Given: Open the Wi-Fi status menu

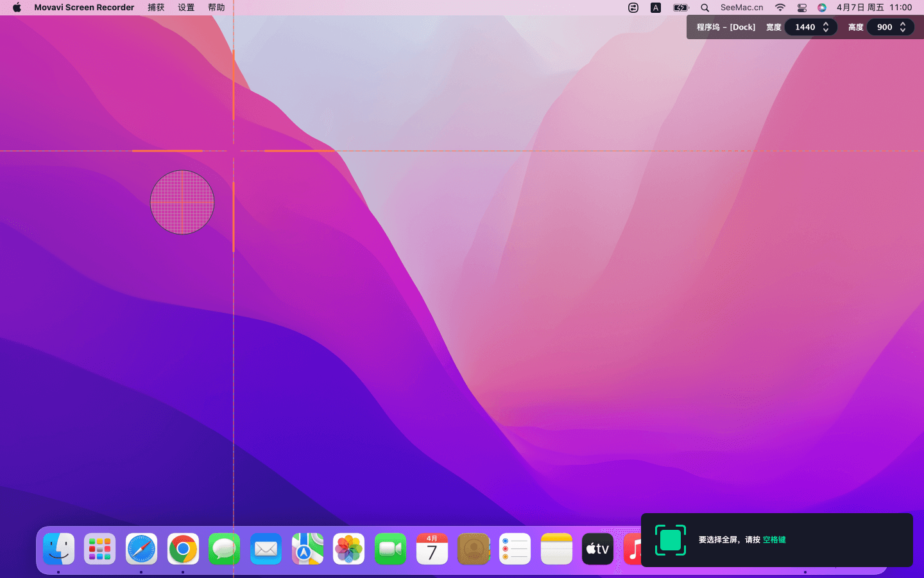Looking at the screenshot, I should coord(780,8).
